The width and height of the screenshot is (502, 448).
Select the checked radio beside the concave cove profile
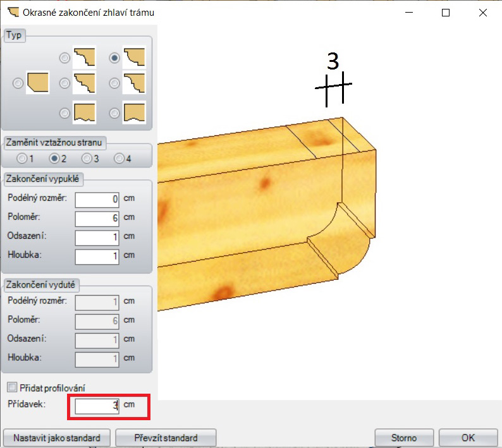click(x=114, y=58)
